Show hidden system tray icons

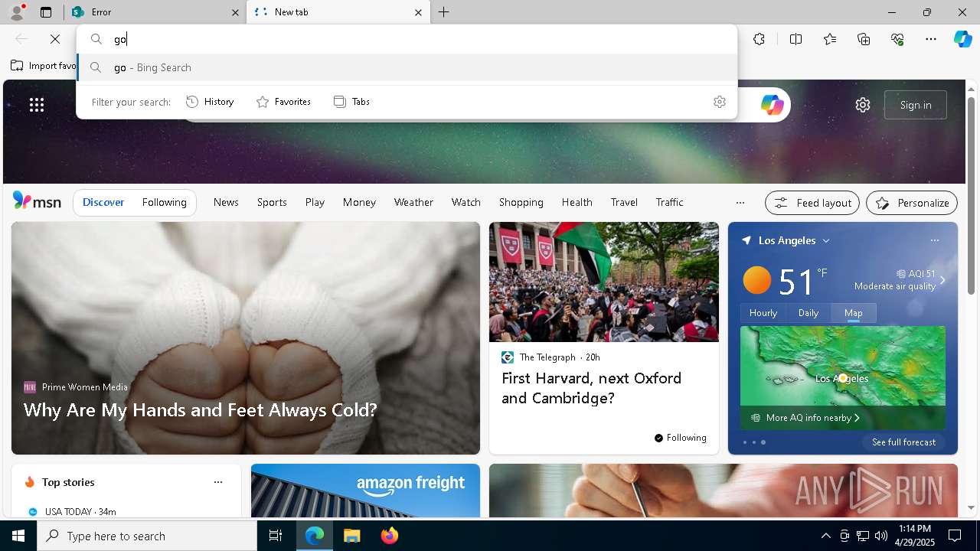pos(825,536)
